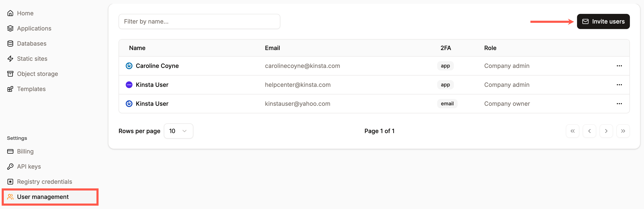Screen dimensions: 644x209
Task: Open Caroline Coyne's row actions menu
Action: (620, 66)
